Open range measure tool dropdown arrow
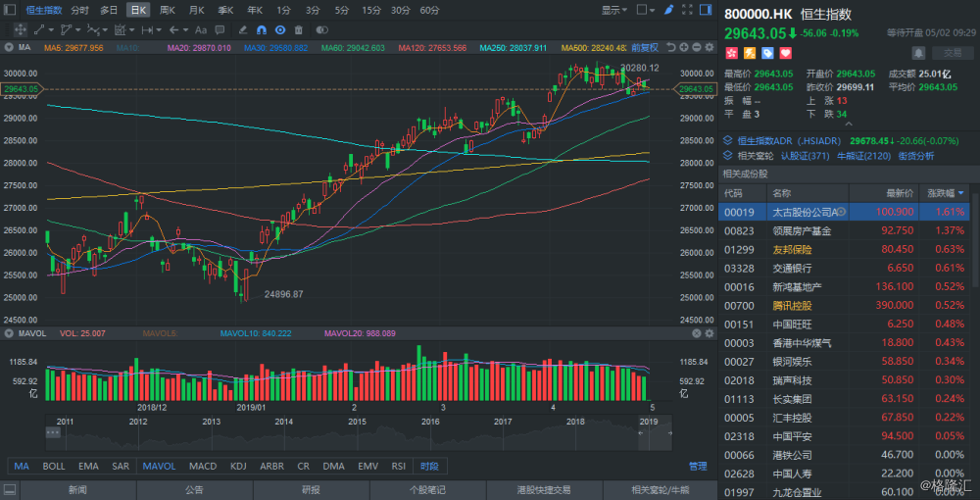The width and height of the screenshot is (980, 500). click(x=159, y=29)
